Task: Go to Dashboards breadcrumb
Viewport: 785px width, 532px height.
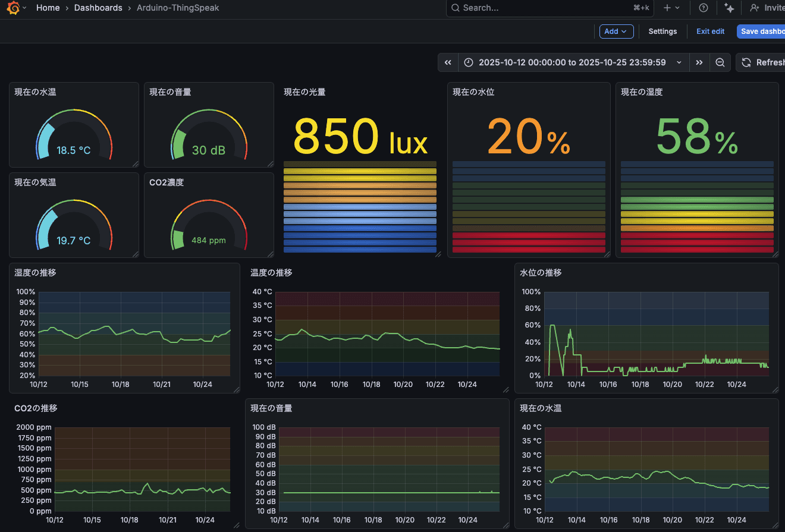Action: (98, 8)
